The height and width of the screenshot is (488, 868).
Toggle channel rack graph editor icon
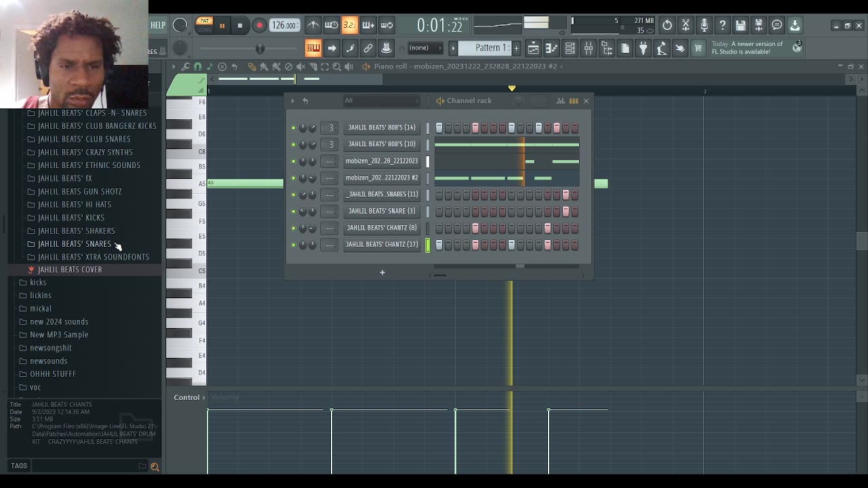click(561, 101)
